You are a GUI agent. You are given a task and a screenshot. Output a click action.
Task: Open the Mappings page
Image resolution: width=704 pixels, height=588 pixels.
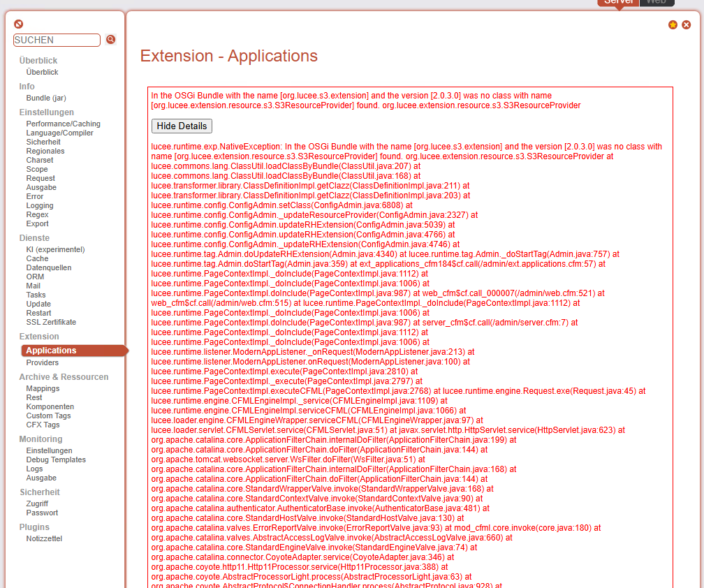click(43, 388)
